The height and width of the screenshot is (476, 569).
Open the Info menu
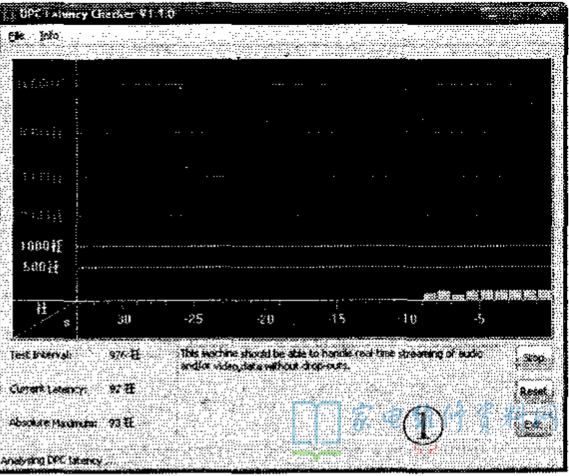click(49, 36)
